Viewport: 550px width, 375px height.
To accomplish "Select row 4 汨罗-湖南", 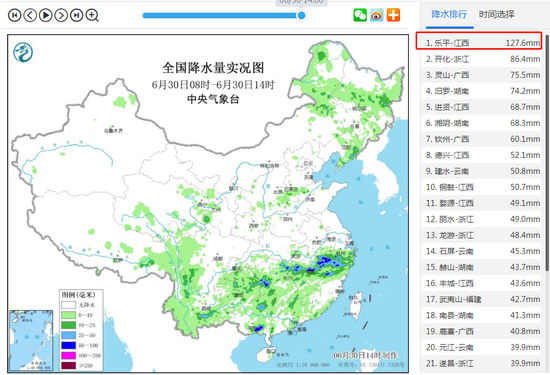I will [x=481, y=91].
